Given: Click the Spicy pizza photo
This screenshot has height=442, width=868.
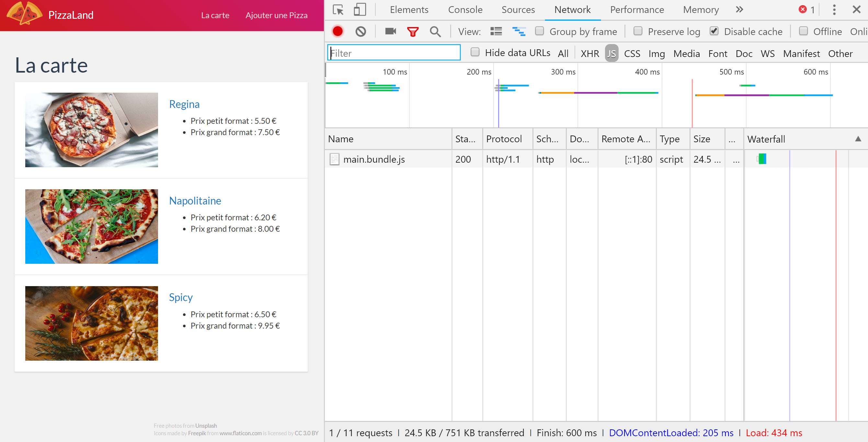Looking at the screenshot, I should [x=92, y=323].
